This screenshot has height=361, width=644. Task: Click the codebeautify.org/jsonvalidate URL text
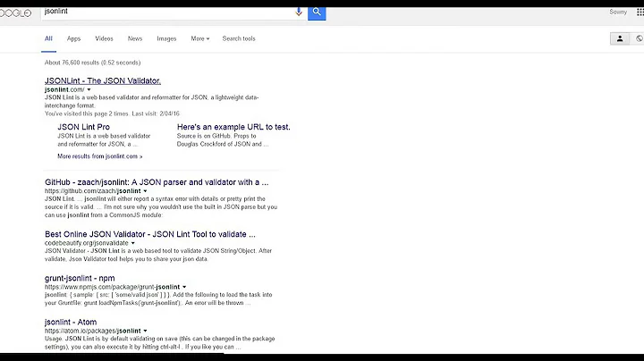pos(87,243)
